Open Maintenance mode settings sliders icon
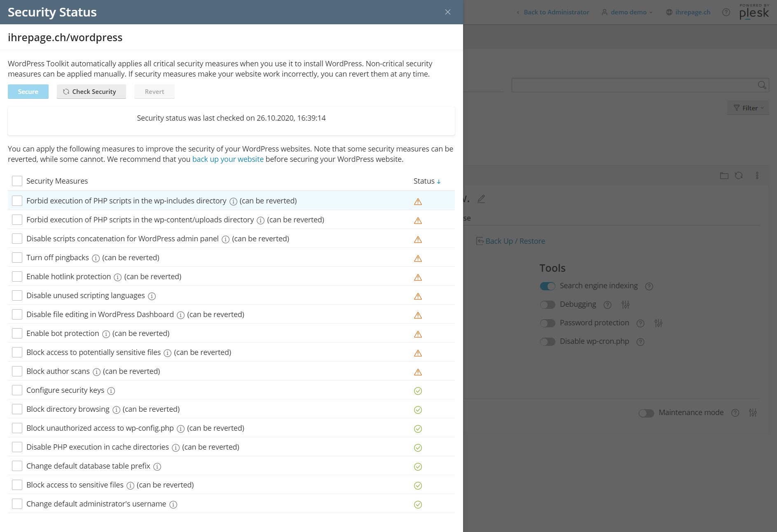 753,412
